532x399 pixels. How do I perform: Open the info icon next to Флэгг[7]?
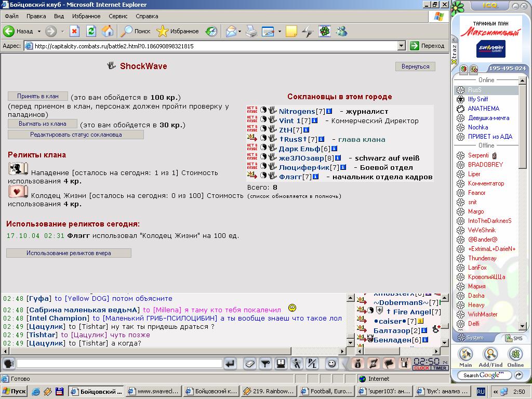(x=315, y=177)
